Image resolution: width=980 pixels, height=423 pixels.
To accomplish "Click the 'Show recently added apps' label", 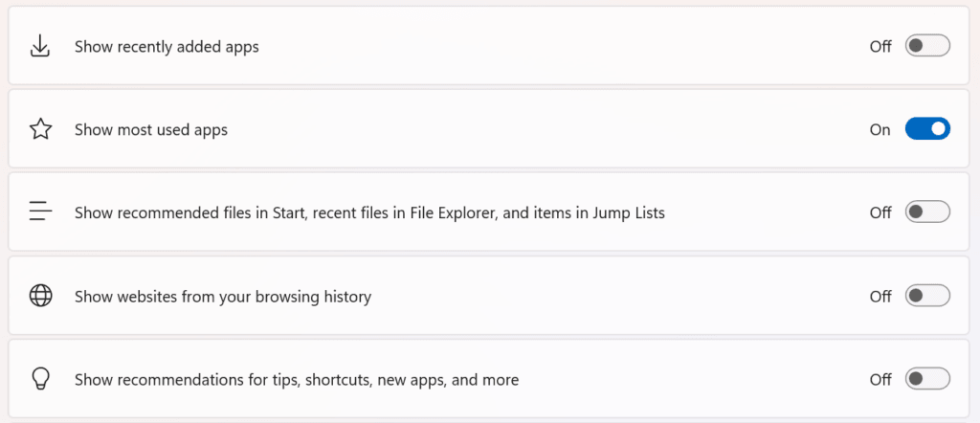I will (x=167, y=46).
